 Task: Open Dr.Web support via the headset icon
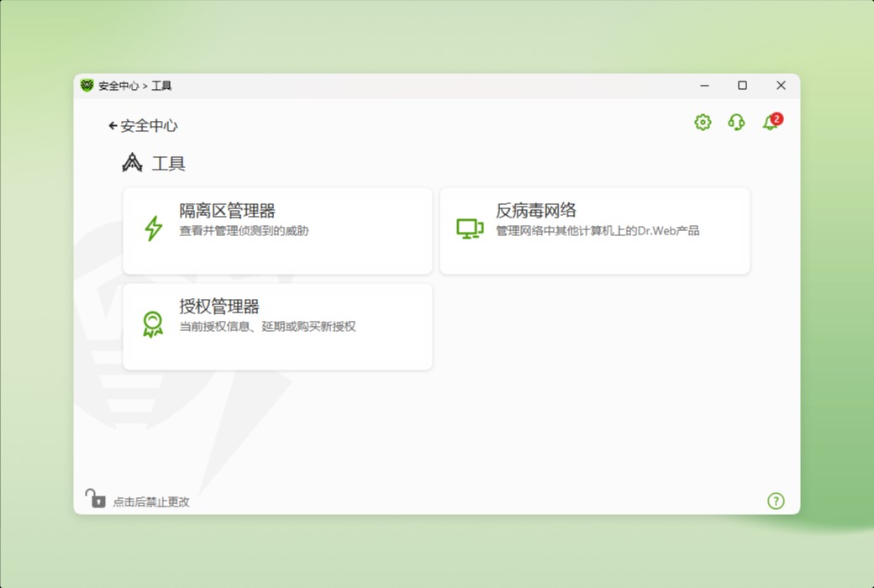[736, 123]
